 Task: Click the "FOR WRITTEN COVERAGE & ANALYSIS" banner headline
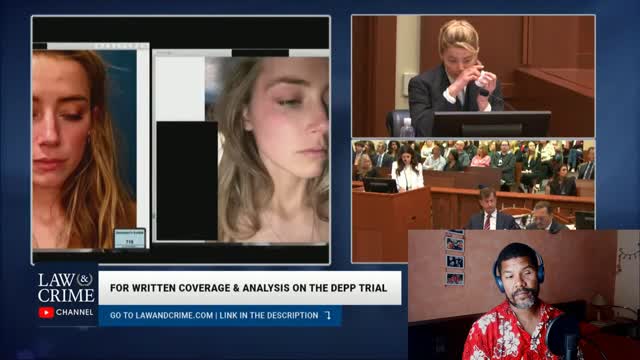[249, 288]
